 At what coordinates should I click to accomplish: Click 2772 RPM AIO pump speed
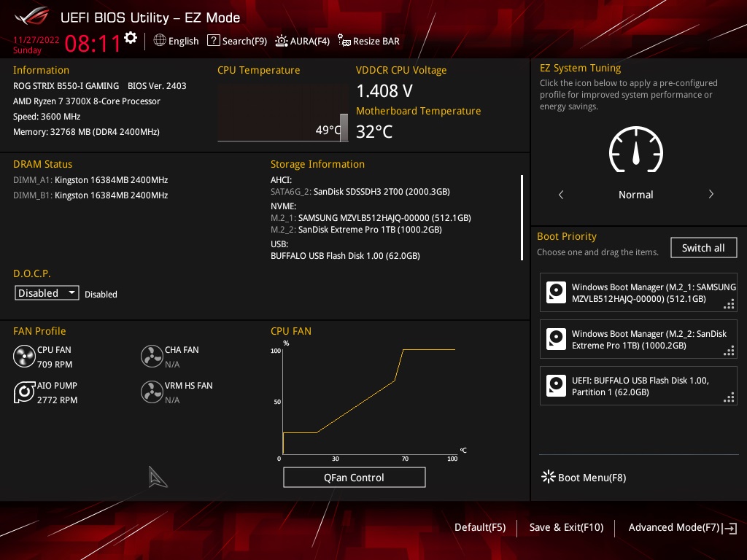click(57, 400)
